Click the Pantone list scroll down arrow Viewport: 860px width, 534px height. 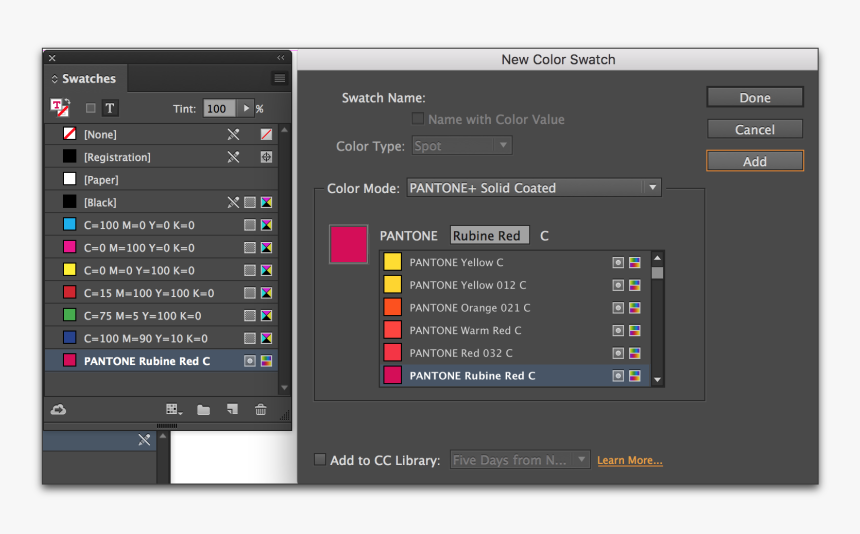657,379
